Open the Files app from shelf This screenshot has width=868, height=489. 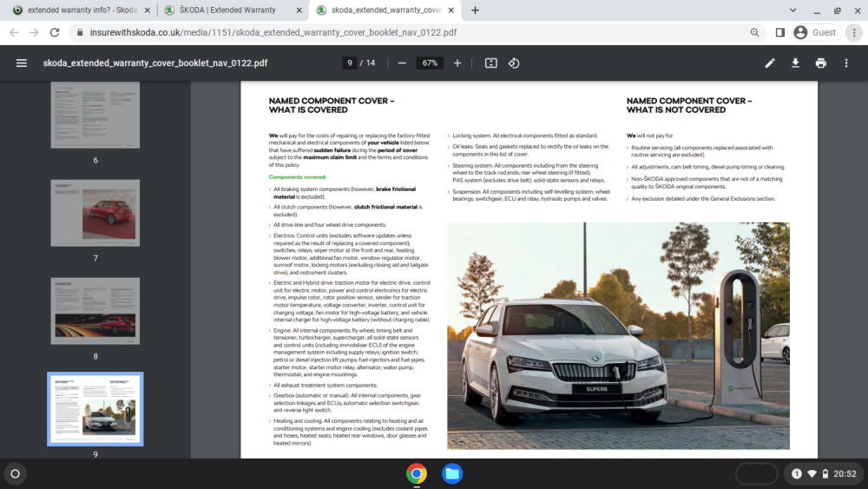click(452, 473)
